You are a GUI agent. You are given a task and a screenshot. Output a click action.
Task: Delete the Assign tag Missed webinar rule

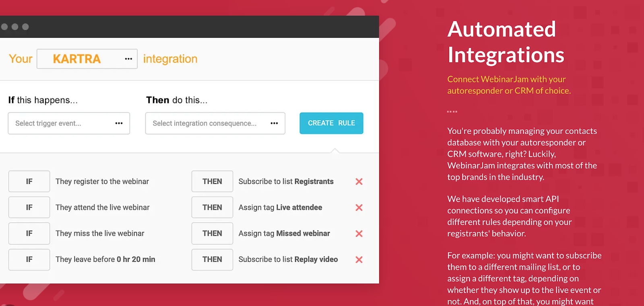tap(359, 234)
